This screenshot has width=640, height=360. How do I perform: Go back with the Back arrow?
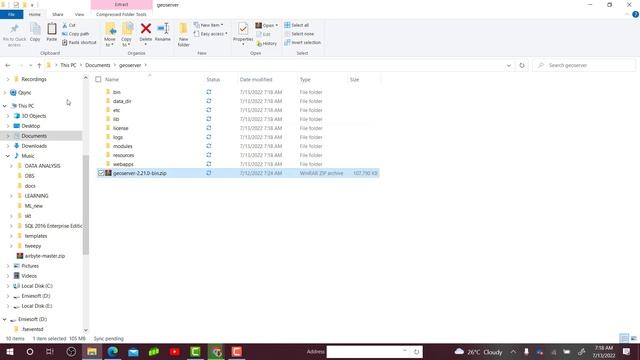tap(8, 65)
